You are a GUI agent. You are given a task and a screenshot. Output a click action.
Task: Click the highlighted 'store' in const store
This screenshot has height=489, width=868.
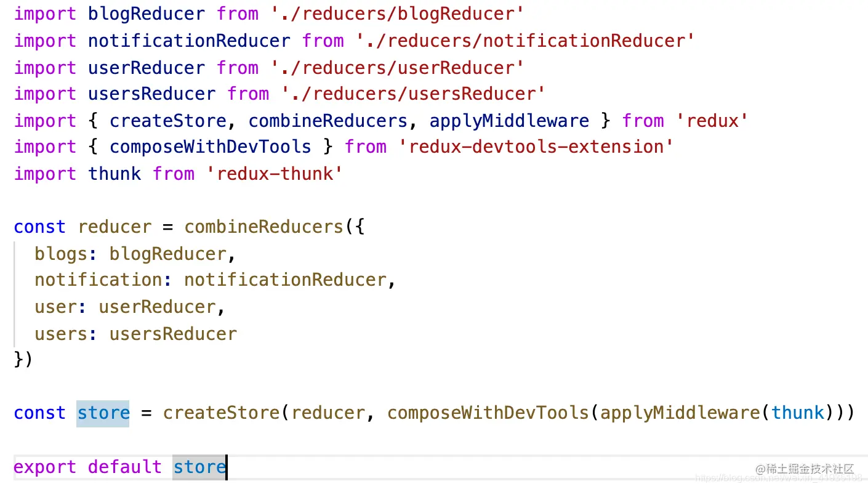(x=103, y=413)
